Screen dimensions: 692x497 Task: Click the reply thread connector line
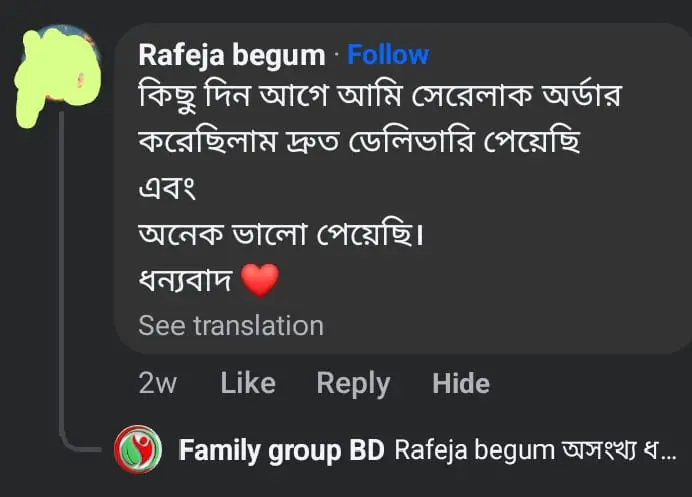click(x=62, y=300)
